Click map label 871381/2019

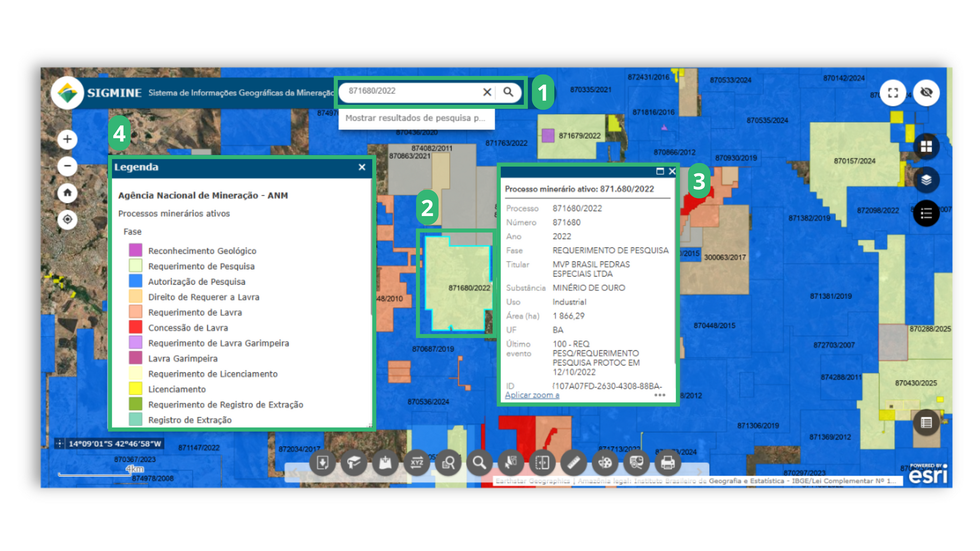pos(831,296)
